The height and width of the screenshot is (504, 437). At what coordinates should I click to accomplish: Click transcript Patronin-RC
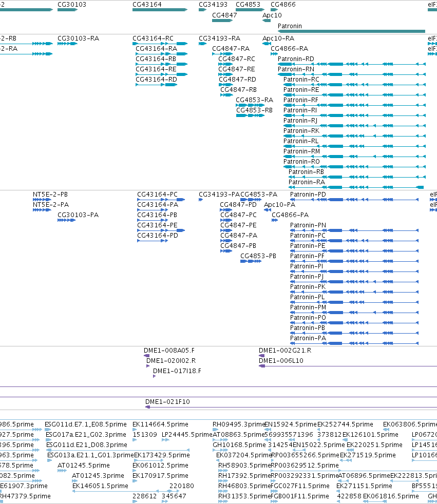coord(301,80)
